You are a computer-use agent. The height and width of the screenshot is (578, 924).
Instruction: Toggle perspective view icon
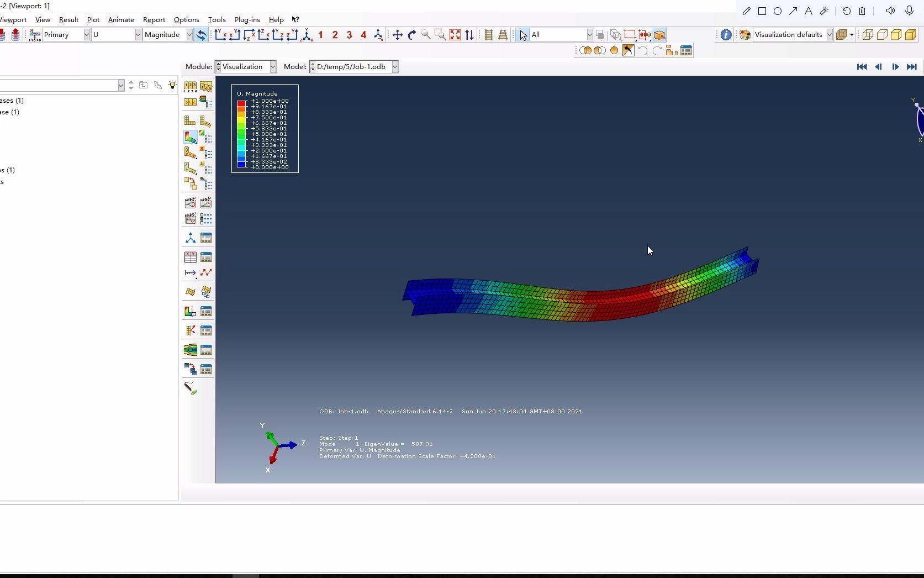pos(503,35)
